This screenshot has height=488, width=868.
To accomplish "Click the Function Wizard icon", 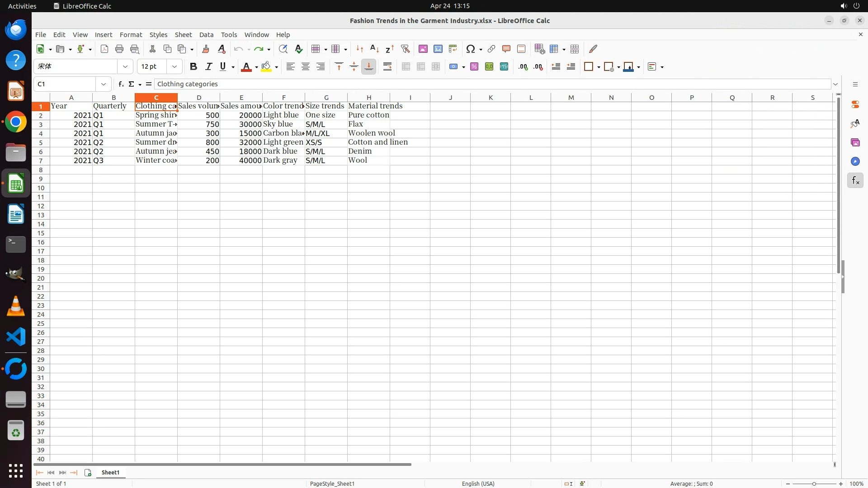I will pyautogui.click(x=121, y=84).
